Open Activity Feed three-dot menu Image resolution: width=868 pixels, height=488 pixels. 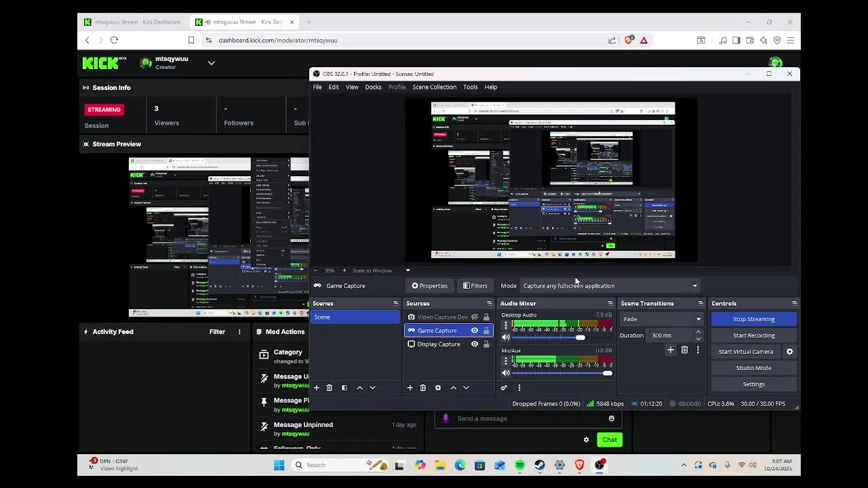[x=239, y=332]
